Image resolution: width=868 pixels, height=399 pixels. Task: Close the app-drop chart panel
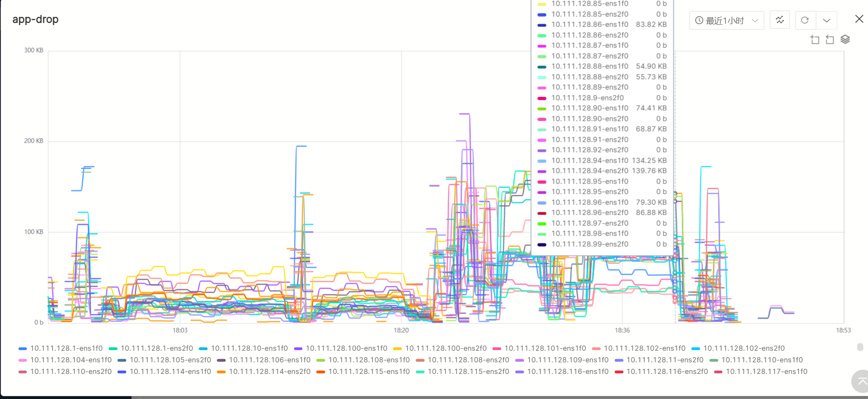pos(859,19)
